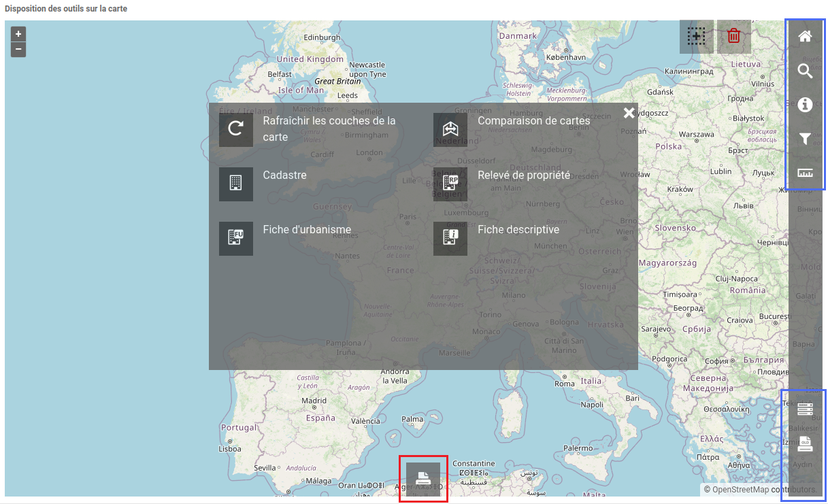Close the tools overlay panel
The width and height of the screenshot is (828, 504).
click(x=629, y=113)
